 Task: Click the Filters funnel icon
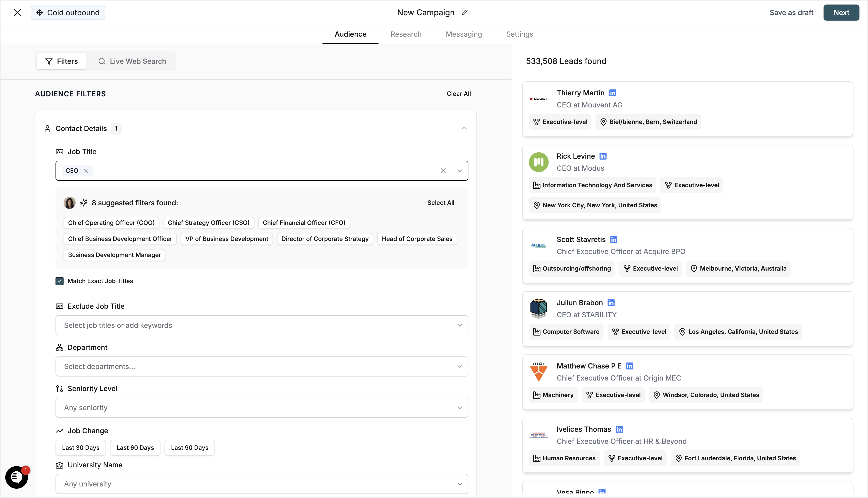click(x=49, y=61)
